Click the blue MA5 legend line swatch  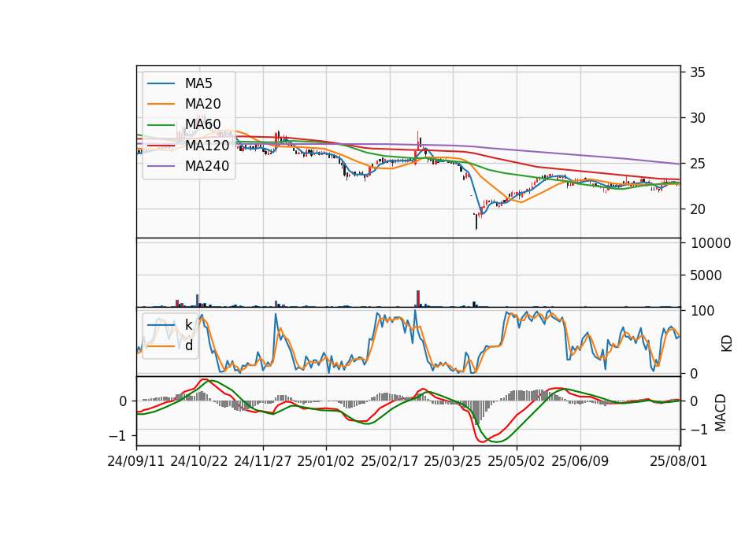tap(161, 83)
